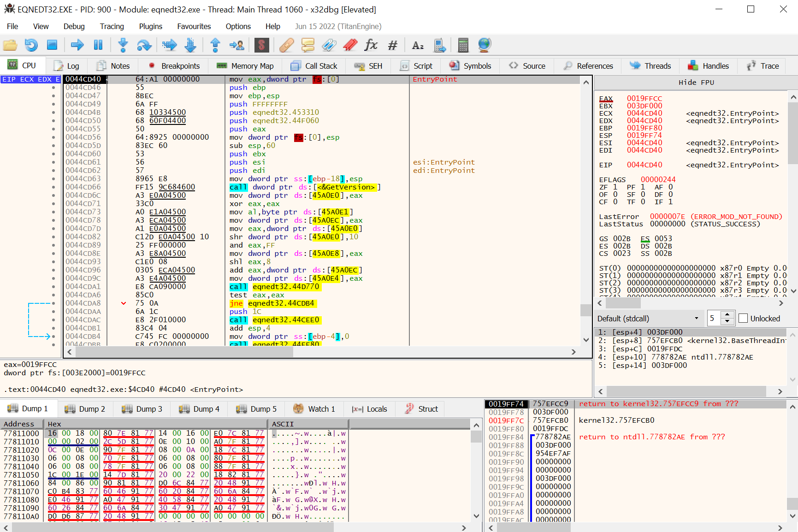798x532 pixels.
Task: Click the hash comment toolbar icon
Action: tap(393, 45)
